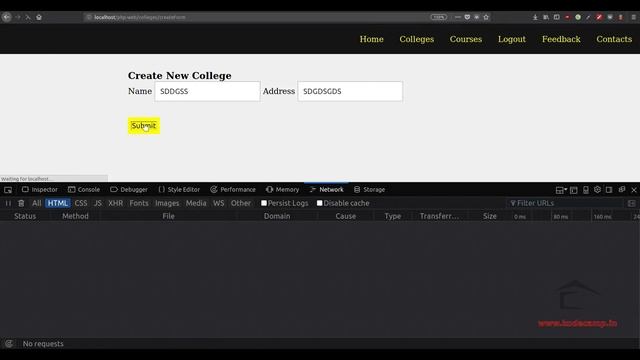
Task: Sort requests by Method column header
Action: click(75, 216)
